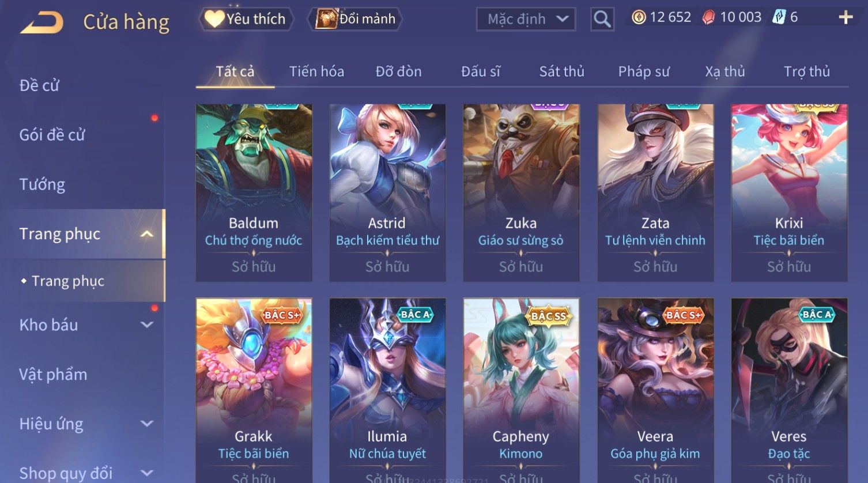Collapse the Trang phục sidebar section
The height and width of the screenshot is (483, 868).
point(147,234)
